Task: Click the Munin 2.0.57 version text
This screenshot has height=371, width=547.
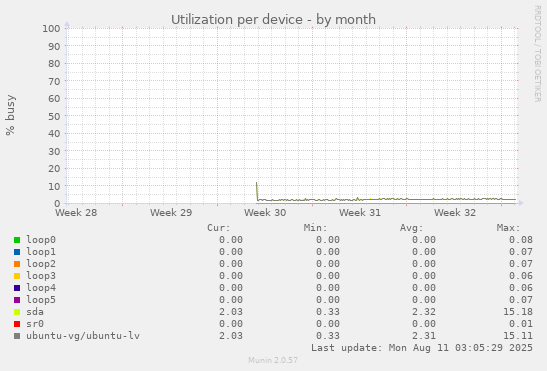Action: pos(273,360)
